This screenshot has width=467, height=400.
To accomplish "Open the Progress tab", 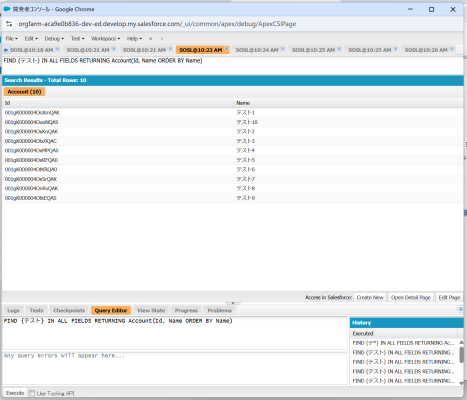I will coord(186,310).
